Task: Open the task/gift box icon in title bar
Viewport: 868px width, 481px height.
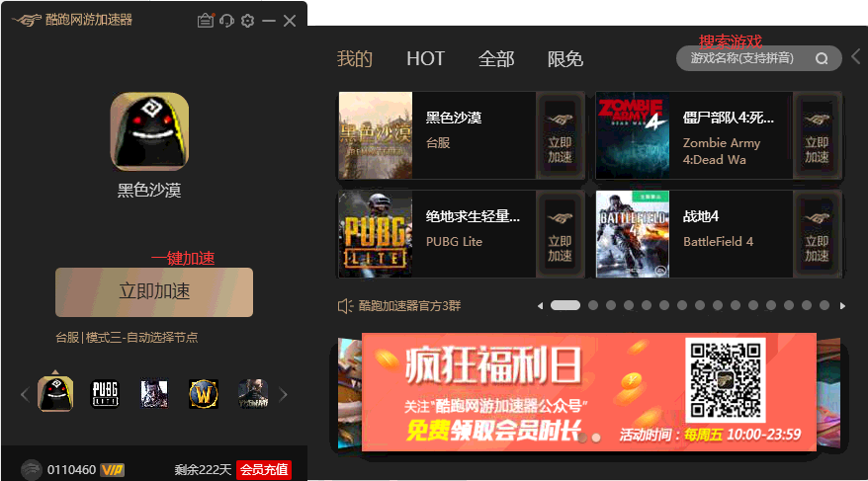Action: tap(206, 21)
